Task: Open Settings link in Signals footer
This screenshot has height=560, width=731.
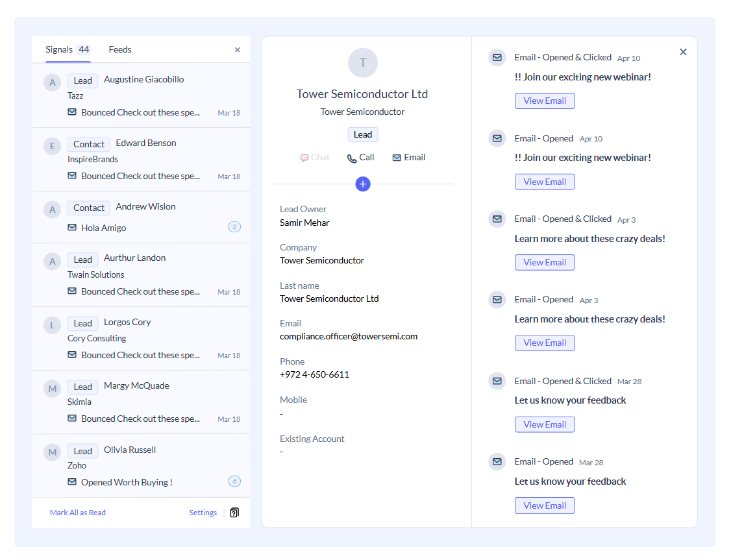Action: [x=203, y=513]
